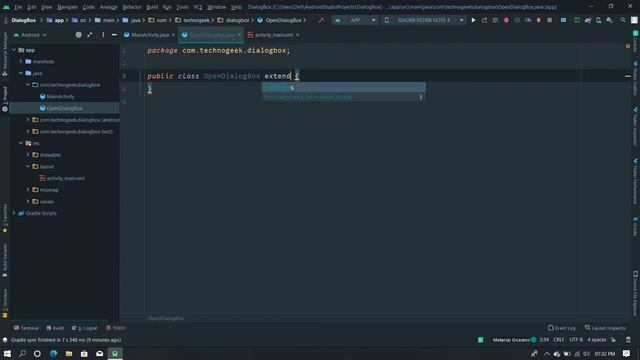Click the UTF-8 encoding status item
This screenshot has width=640, height=360.
(576, 340)
